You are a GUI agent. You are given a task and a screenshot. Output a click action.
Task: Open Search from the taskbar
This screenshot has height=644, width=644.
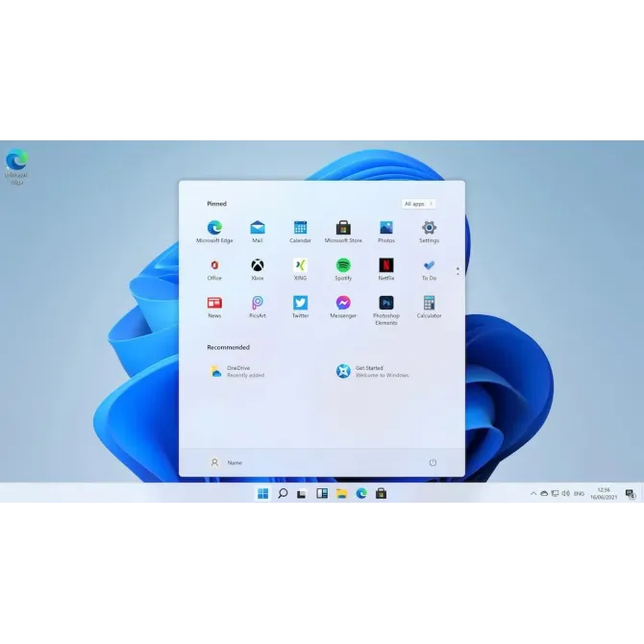(x=283, y=493)
